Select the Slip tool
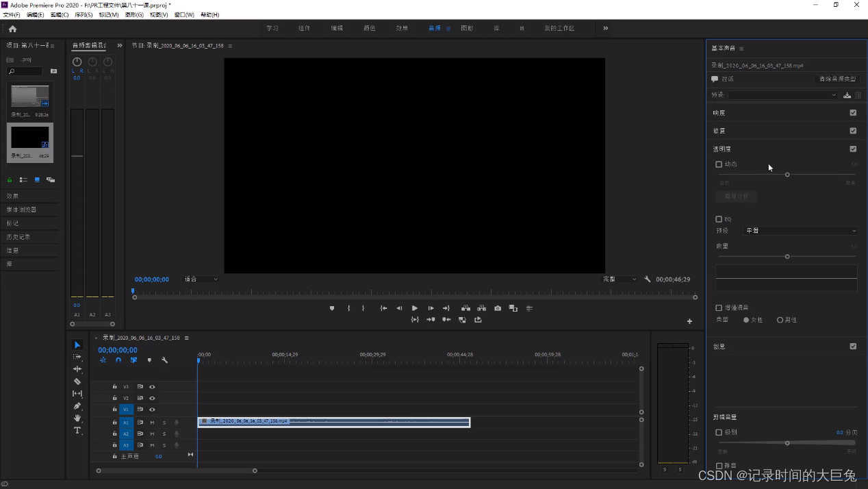 click(77, 394)
